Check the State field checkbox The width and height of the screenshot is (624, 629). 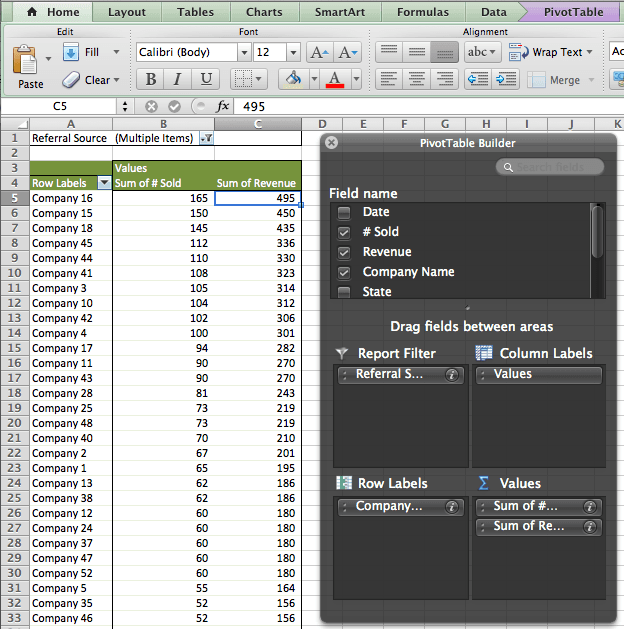pos(344,292)
